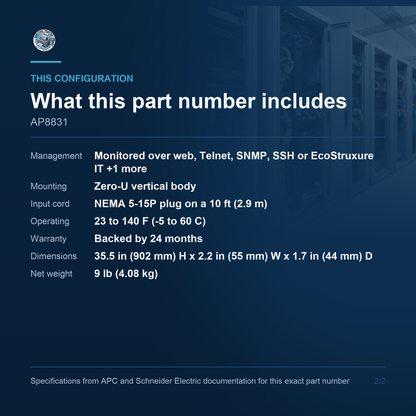Select the Mounting row label
The height and width of the screenshot is (416, 416).
tap(49, 186)
